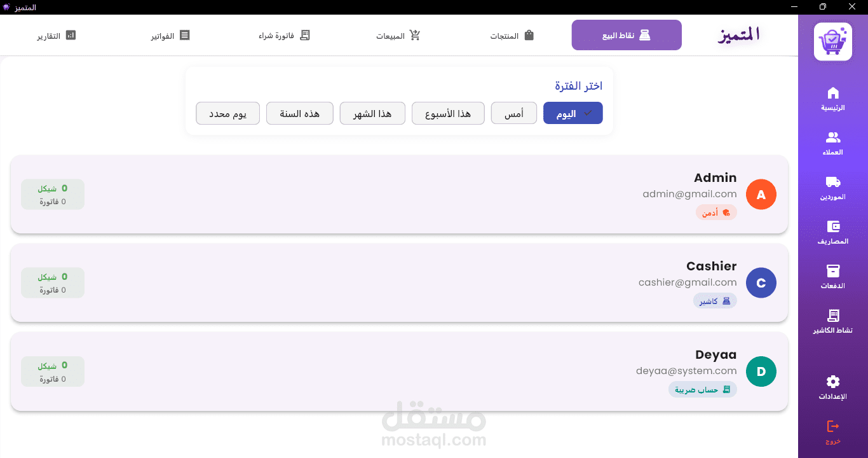Click the Cashier sales total box
This screenshot has width=868, height=458.
(x=53, y=283)
